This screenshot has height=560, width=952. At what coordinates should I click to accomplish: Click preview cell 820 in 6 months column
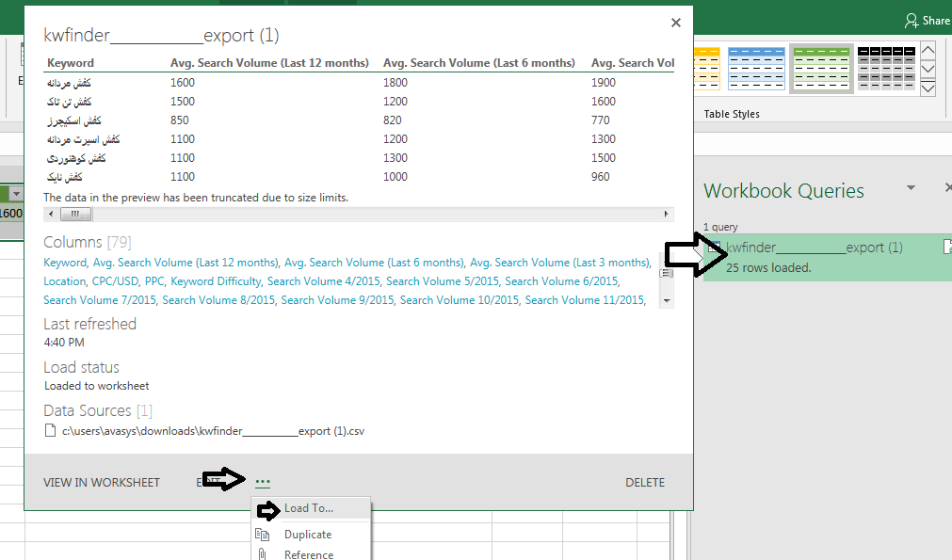click(393, 120)
